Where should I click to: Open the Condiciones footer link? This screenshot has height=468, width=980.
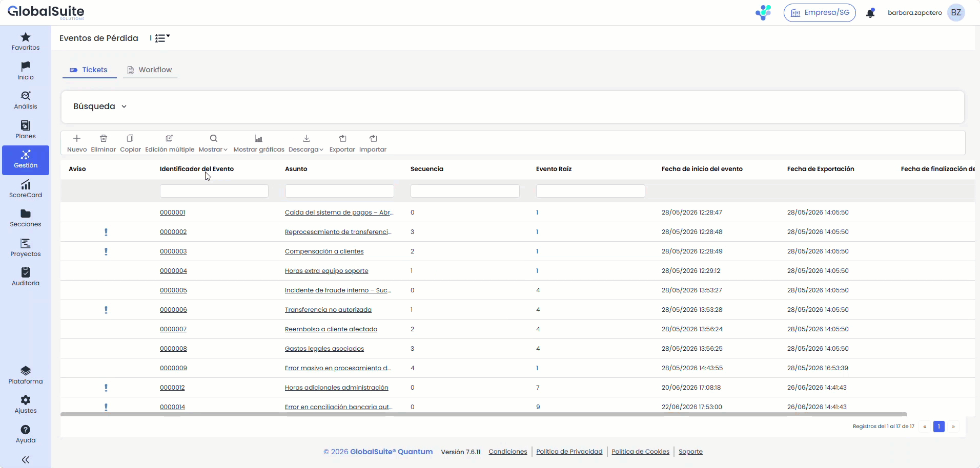(508, 452)
